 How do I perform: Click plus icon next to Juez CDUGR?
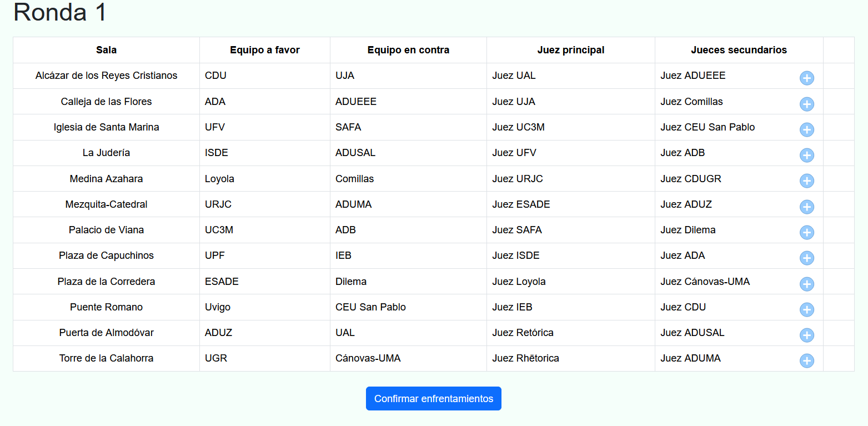[806, 181]
